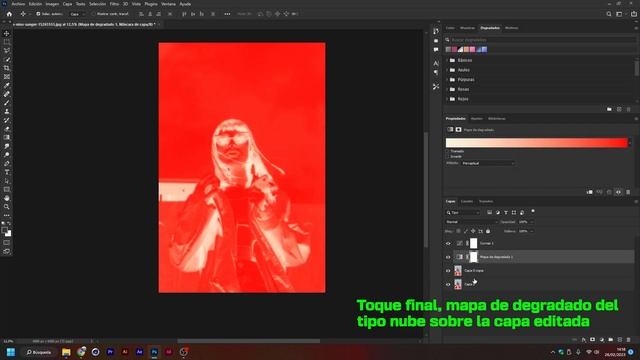This screenshot has height=360, width=640.
Task: Click the foreground color swatch
Action: click(4, 231)
